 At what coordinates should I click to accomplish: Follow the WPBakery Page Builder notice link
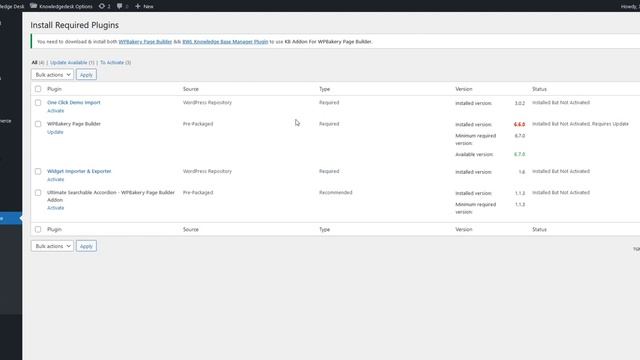point(145,42)
